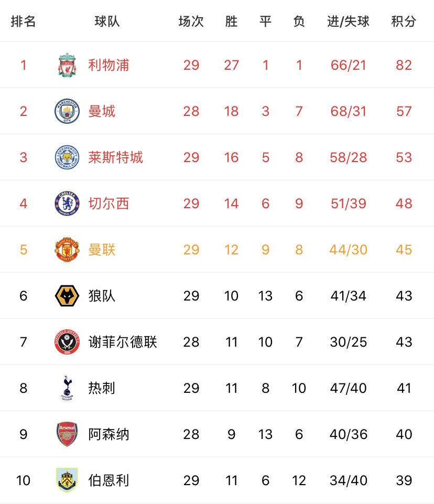Select the 进/失球 column header
The image size is (434, 504).
click(x=348, y=22)
